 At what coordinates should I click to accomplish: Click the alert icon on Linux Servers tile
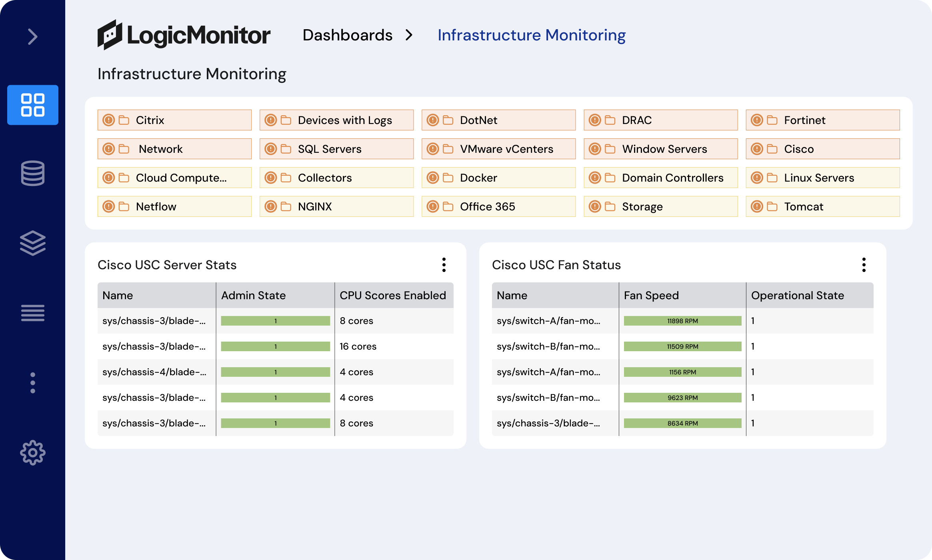[757, 178]
